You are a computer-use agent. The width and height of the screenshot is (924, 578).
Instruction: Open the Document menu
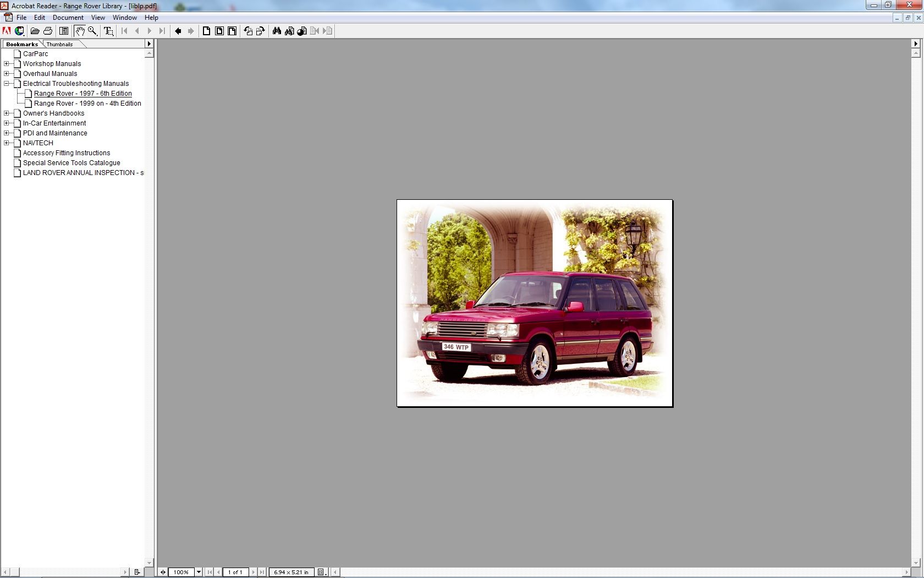point(68,18)
